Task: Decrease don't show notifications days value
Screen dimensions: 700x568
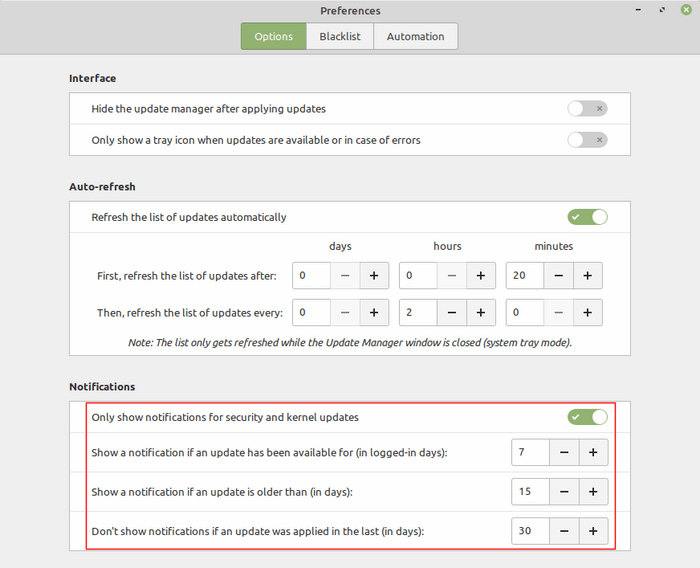Action: 564,531
